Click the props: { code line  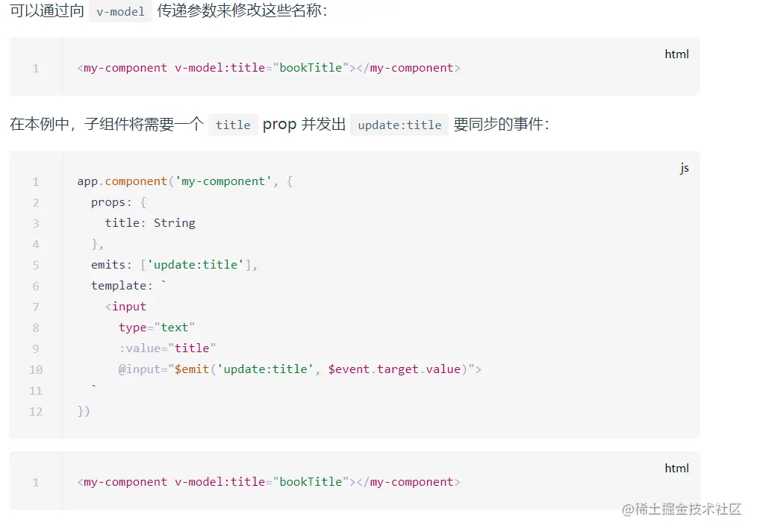click(119, 202)
